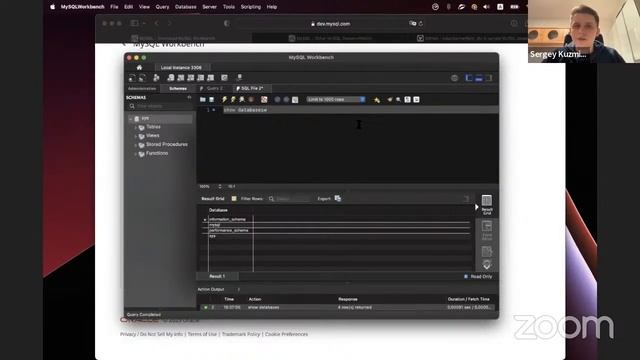Open the Terms of Use link

(202, 334)
